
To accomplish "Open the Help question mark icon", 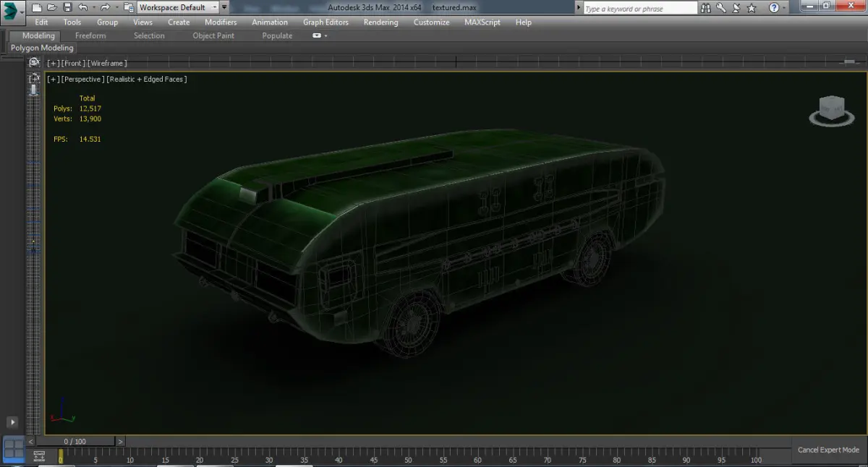I will point(773,8).
